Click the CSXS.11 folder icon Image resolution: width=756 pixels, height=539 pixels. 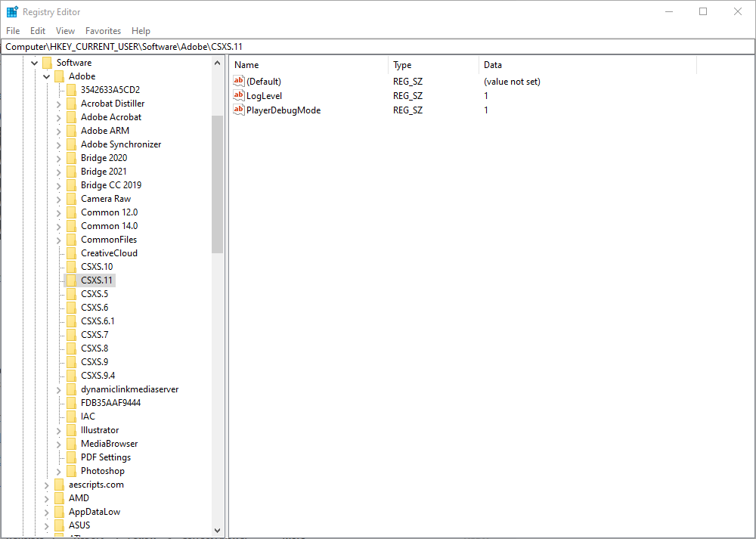[x=71, y=280]
